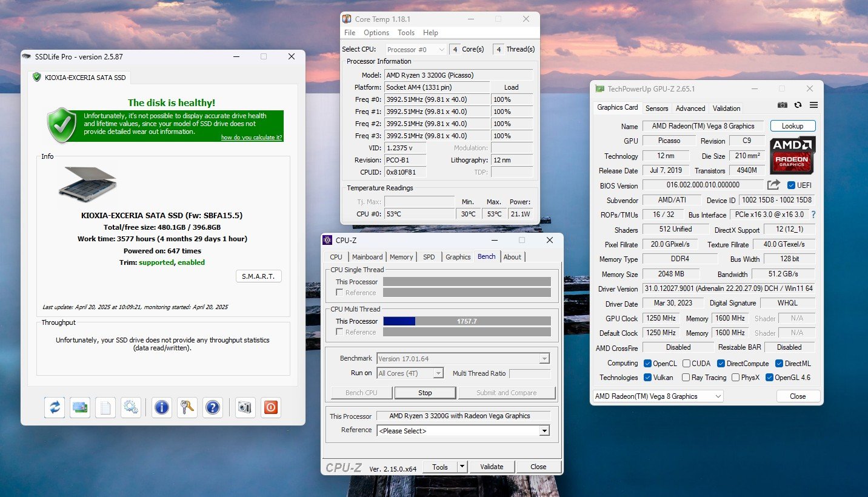Image resolution: width=868 pixels, height=497 pixels.
Task: Toggle the UEFI checkbox in GPU-Z
Action: click(x=791, y=185)
